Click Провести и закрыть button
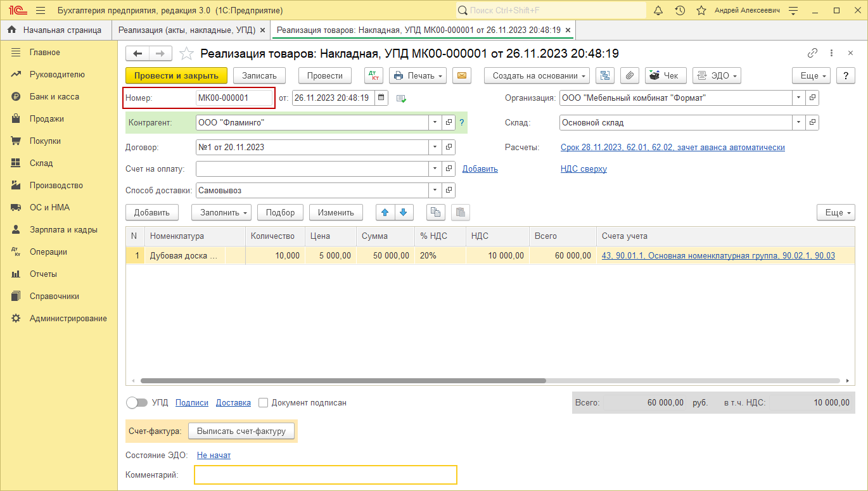This screenshot has height=491, width=868. coord(176,75)
